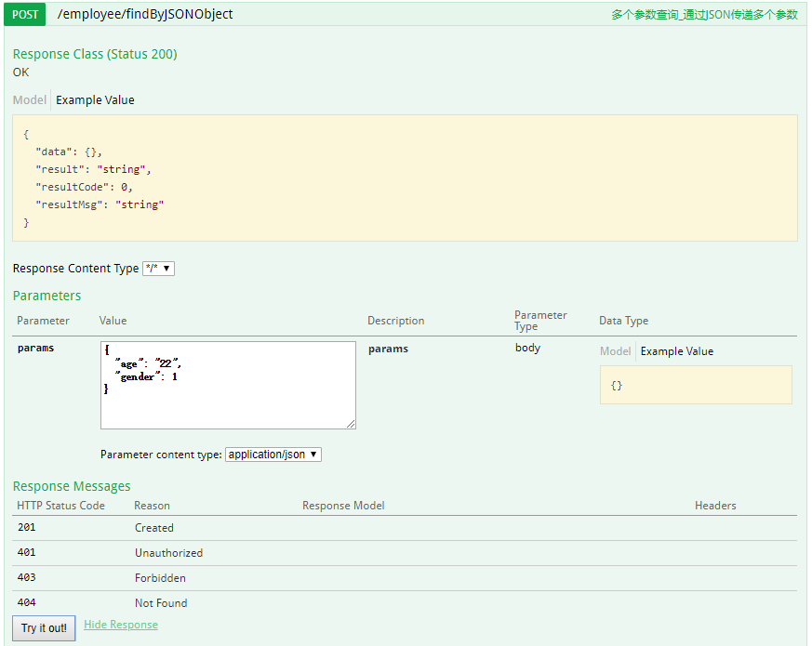Click the response example JSON block
The height and width of the screenshot is (646, 812).
point(405,178)
